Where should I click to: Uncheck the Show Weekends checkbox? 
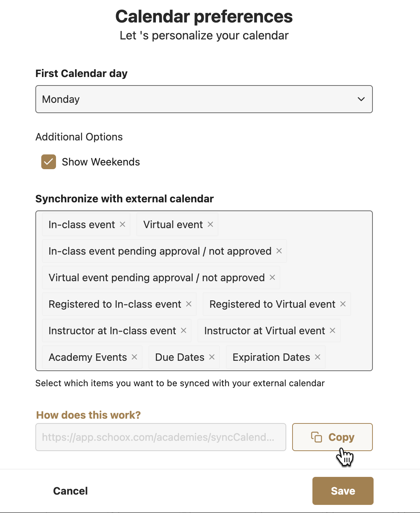tap(49, 162)
